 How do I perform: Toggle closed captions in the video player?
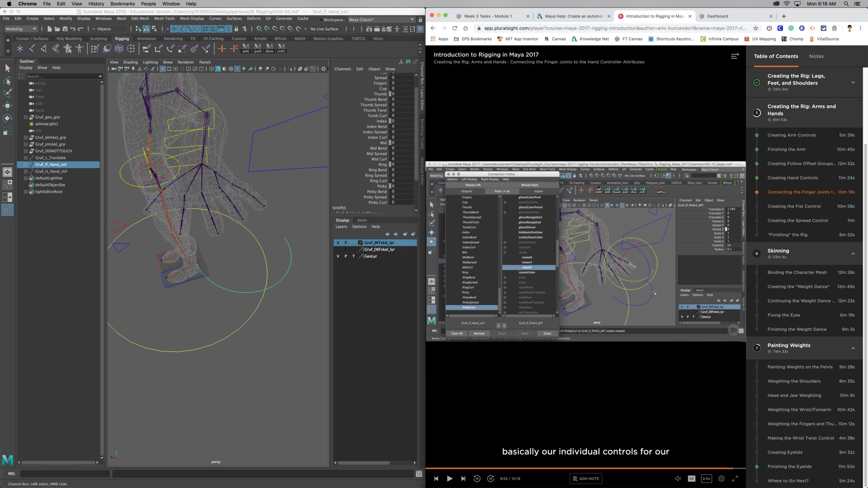pos(691,478)
